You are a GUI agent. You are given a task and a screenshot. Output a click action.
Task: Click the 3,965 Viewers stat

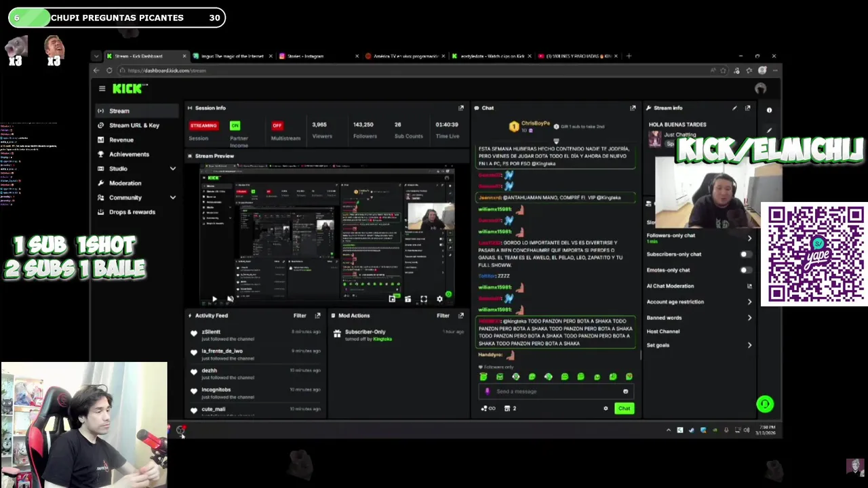321,129
